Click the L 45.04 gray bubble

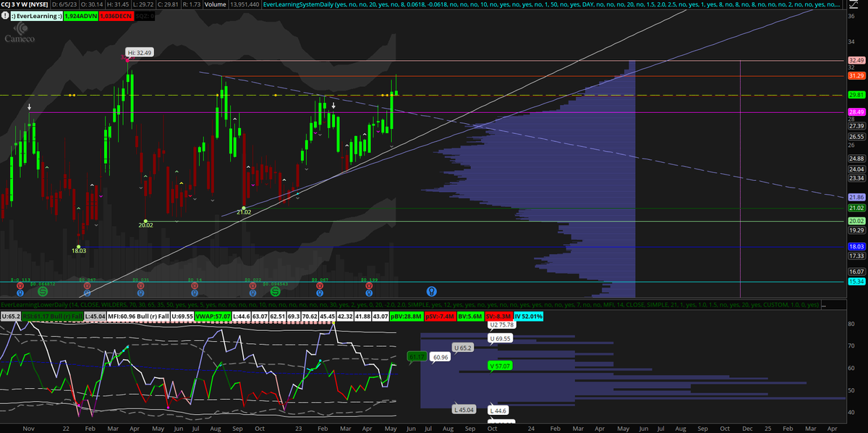click(x=464, y=409)
